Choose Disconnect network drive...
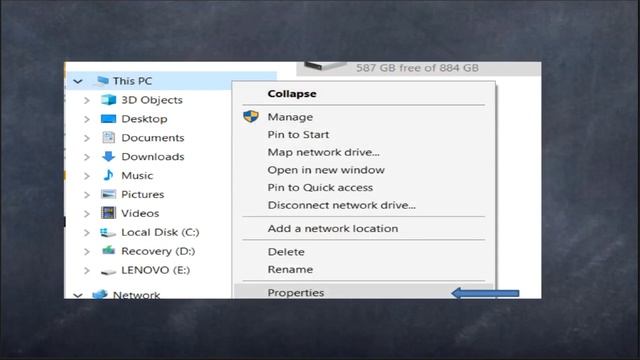This screenshot has width=640, height=360. pyautogui.click(x=341, y=205)
